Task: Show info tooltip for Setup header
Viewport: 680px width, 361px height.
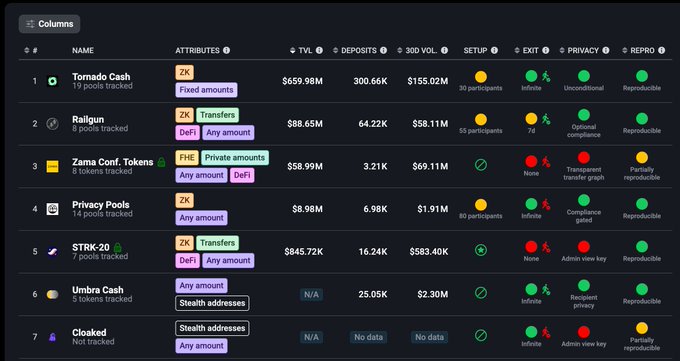Action: click(x=494, y=50)
